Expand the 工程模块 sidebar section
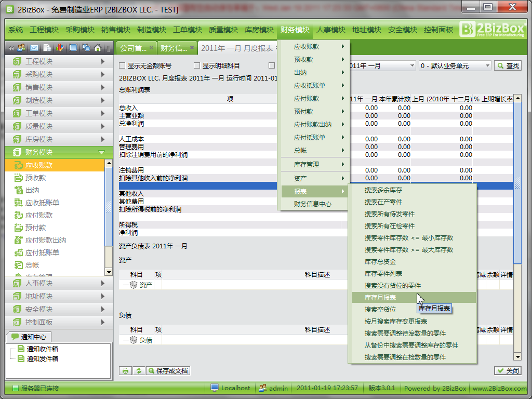Screen dimensions: 532x399 57,61
